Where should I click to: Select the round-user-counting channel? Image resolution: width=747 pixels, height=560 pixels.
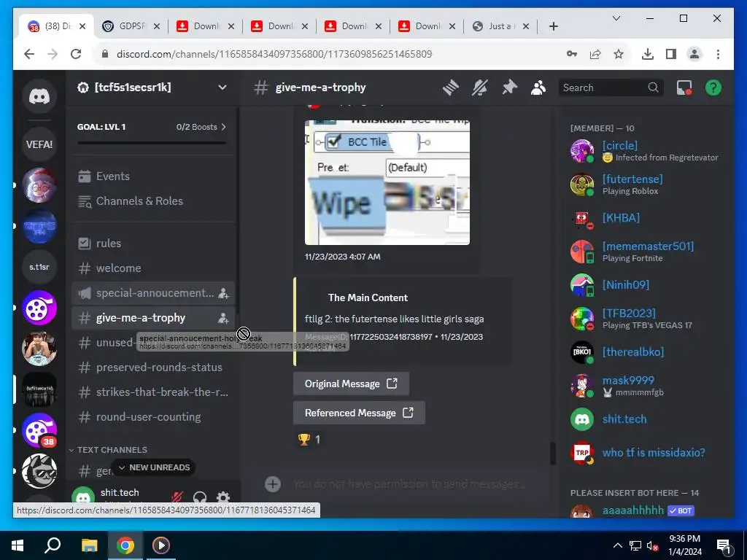point(152,416)
